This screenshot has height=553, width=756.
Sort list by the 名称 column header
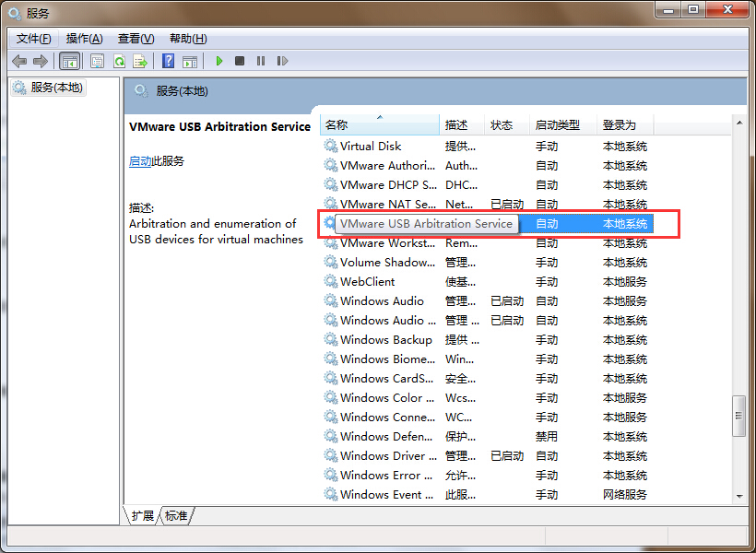coord(379,124)
